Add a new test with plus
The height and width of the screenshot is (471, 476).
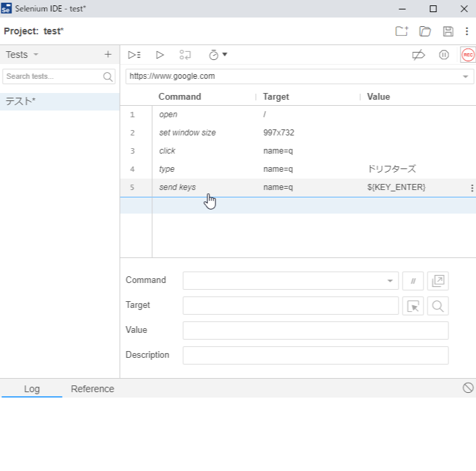108,54
